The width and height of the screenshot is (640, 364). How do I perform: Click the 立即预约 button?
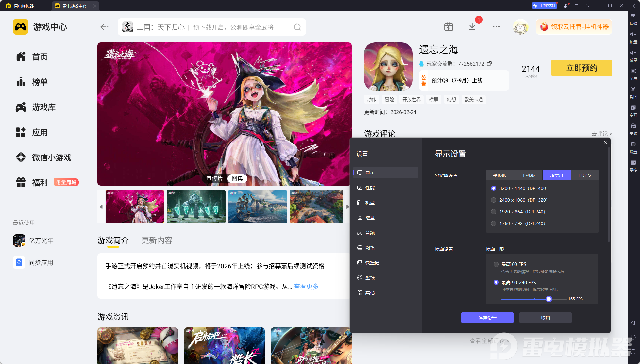coord(581,68)
